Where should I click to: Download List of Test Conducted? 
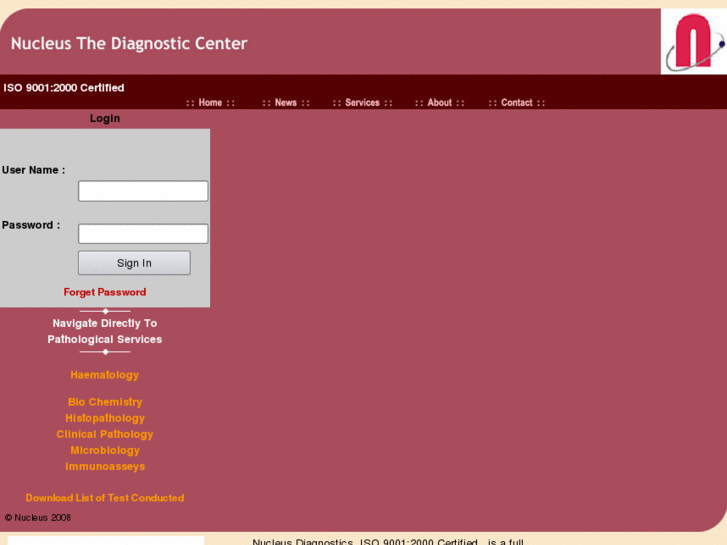pos(105,498)
